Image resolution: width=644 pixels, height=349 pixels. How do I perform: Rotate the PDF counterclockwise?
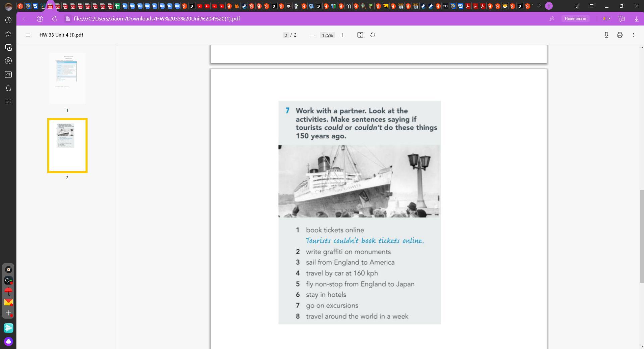pyautogui.click(x=373, y=35)
